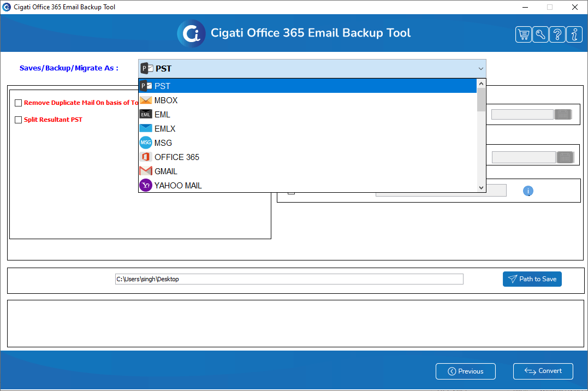This screenshot has height=391, width=588.
Task: Click the upper date input field
Action: pyautogui.click(x=522, y=115)
